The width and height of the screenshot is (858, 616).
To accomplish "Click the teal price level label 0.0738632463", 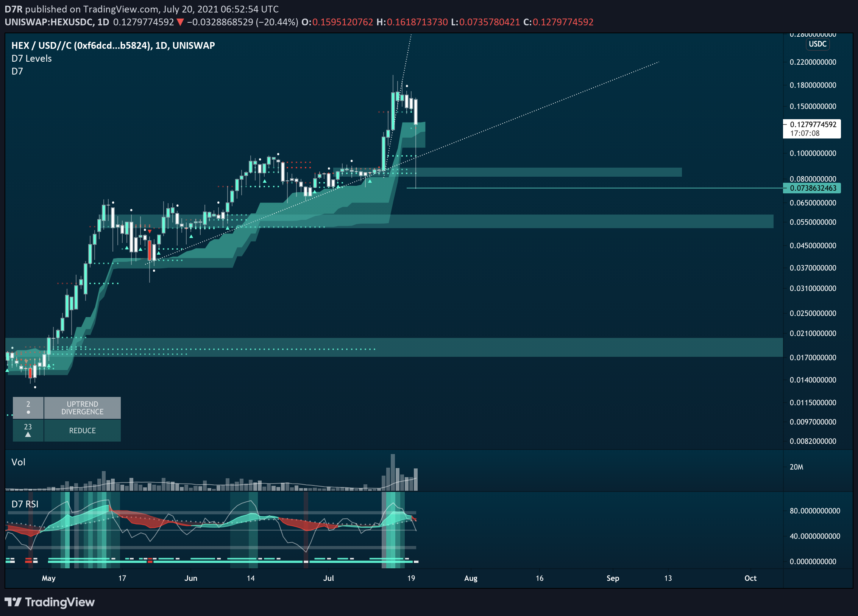I will click(812, 188).
